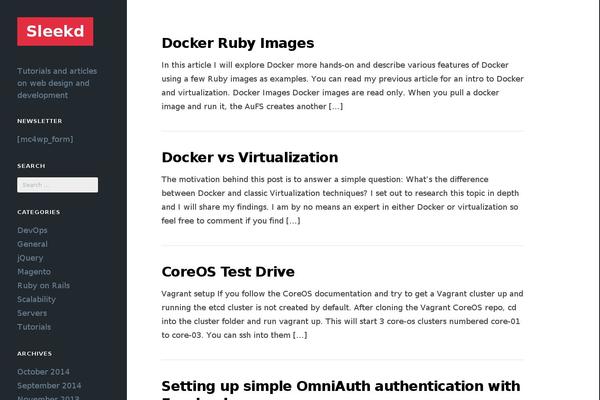
Task: Focus the sidebar search field
Action: pos(57,185)
